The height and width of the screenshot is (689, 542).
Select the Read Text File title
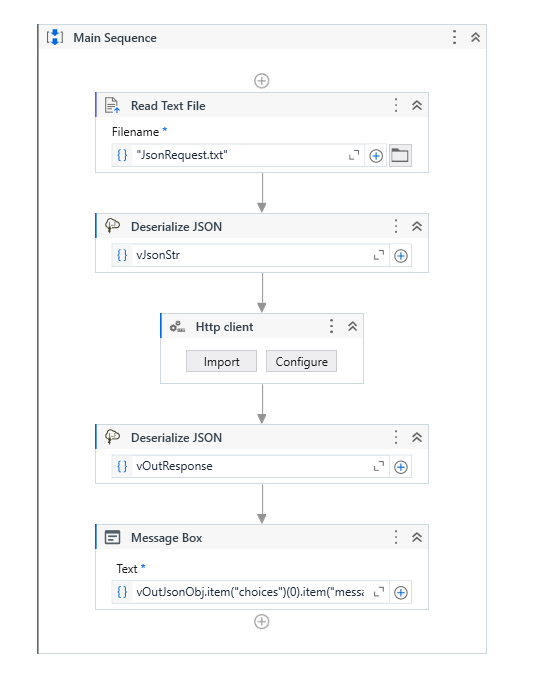click(168, 106)
